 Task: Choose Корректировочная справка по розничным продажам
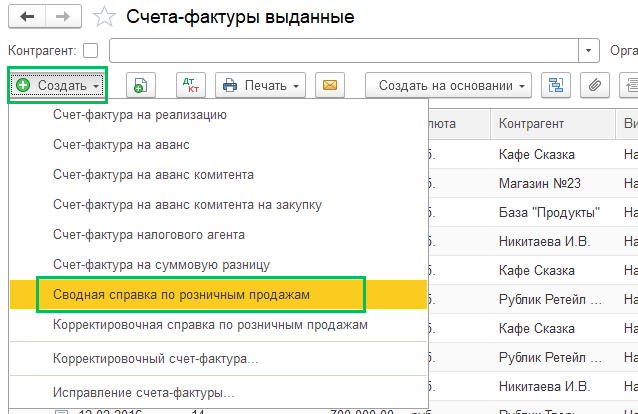point(218,325)
